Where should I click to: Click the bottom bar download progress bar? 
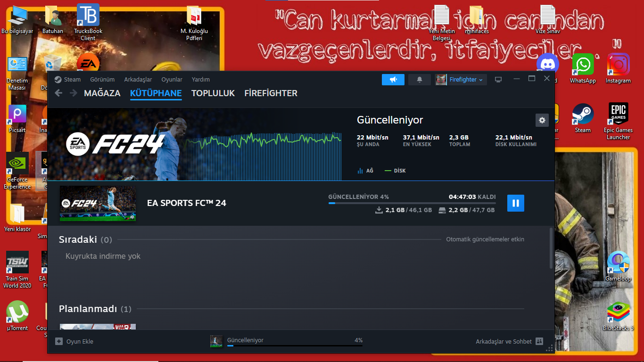(295, 346)
